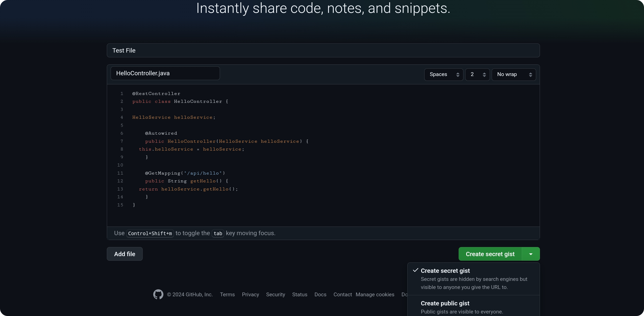Image resolution: width=644 pixels, height=316 pixels.
Task: Click the Add file button
Action: pos(125,254)
